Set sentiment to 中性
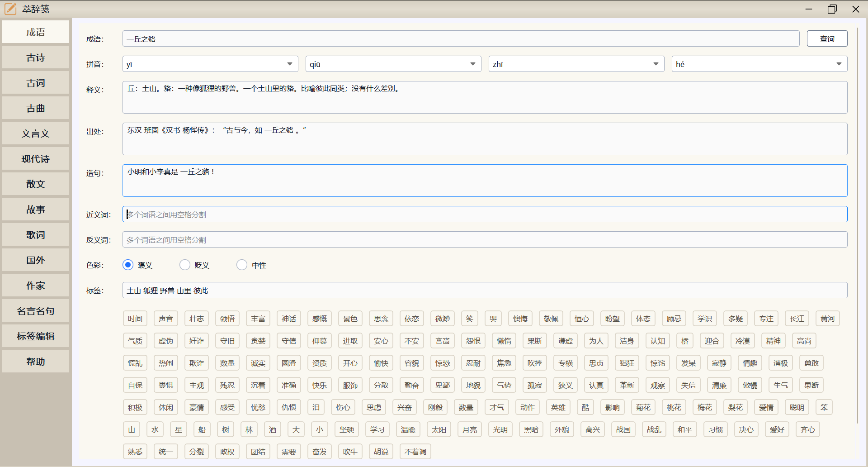The height and width of the screenshot is (467, 868). [x=242, y=265]
